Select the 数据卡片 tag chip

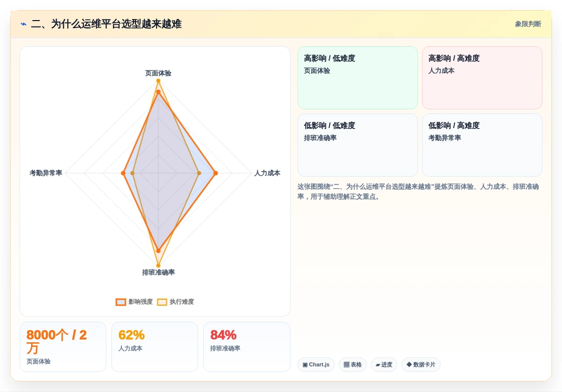421,364
